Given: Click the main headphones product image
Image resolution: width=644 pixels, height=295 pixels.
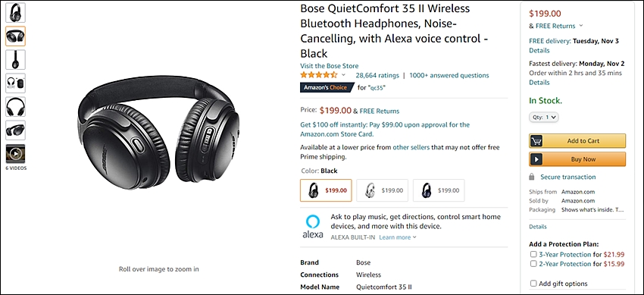Looking at the screenshot, I should (158, 133).
